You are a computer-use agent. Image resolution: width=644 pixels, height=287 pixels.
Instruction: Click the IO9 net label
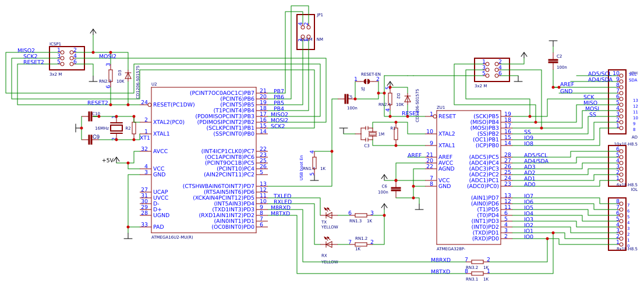[x=529, y=137]
